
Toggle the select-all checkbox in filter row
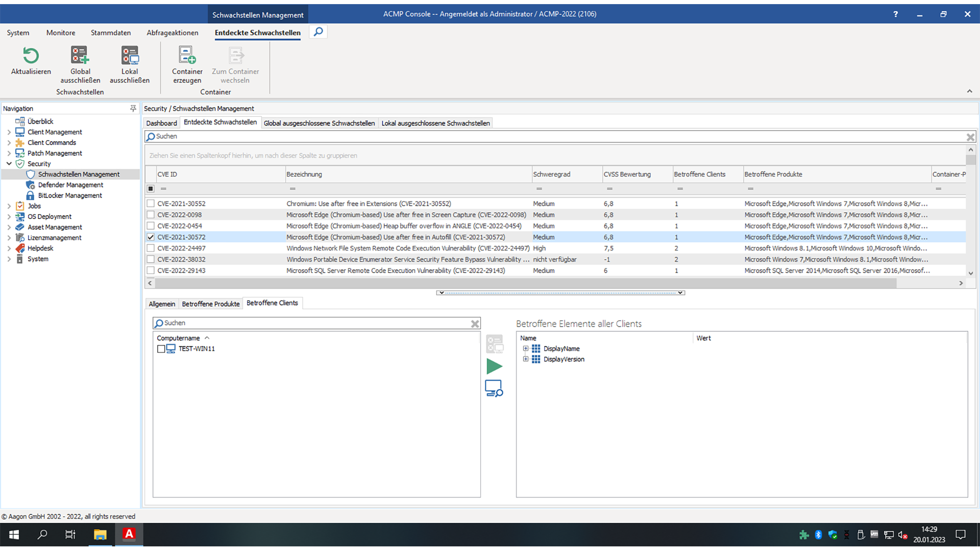point(151,189)
